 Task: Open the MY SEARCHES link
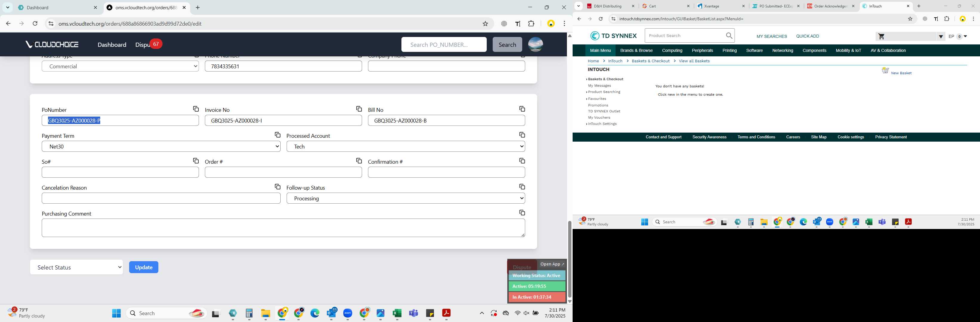coord(772,36)
